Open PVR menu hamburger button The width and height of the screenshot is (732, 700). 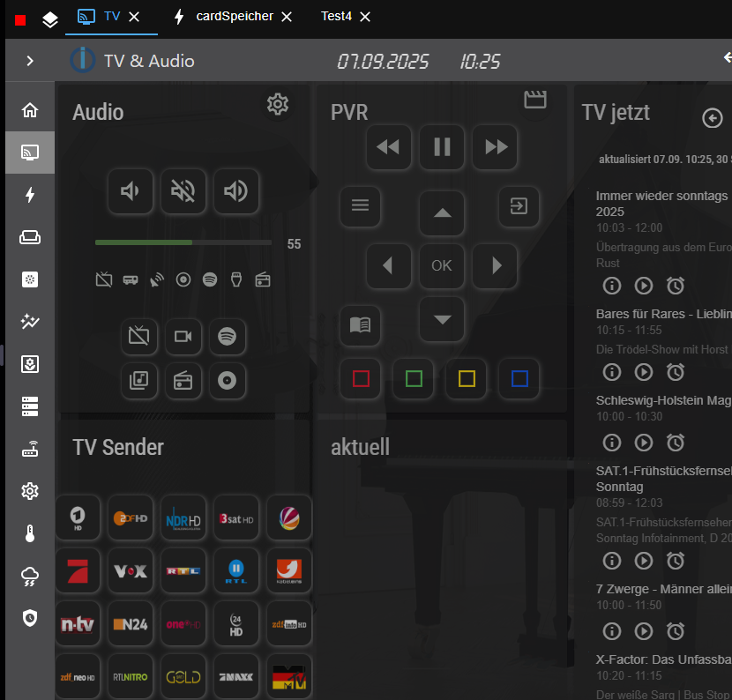pyautogui.click(x=360, y=206)
